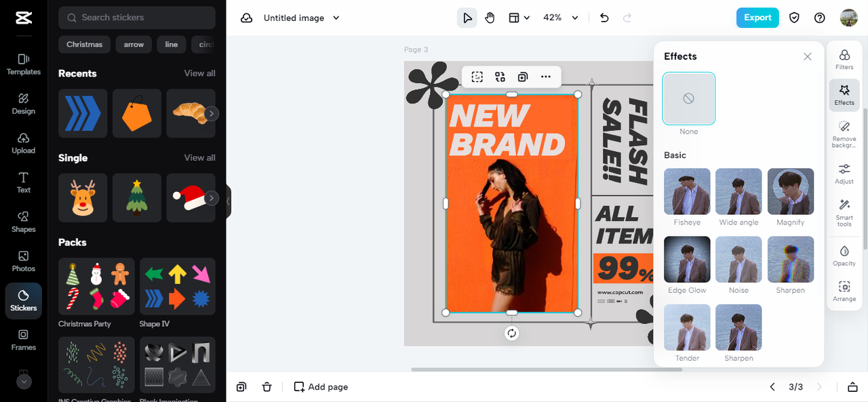868x402 pixels.
Task: Open the Smart tools panel
Action: point(844,213)
